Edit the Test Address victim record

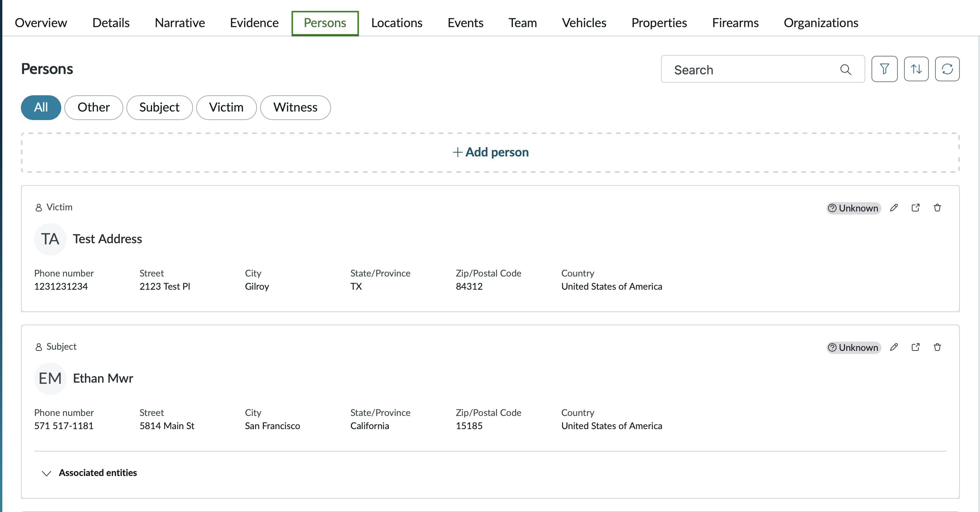click(894, 208)
